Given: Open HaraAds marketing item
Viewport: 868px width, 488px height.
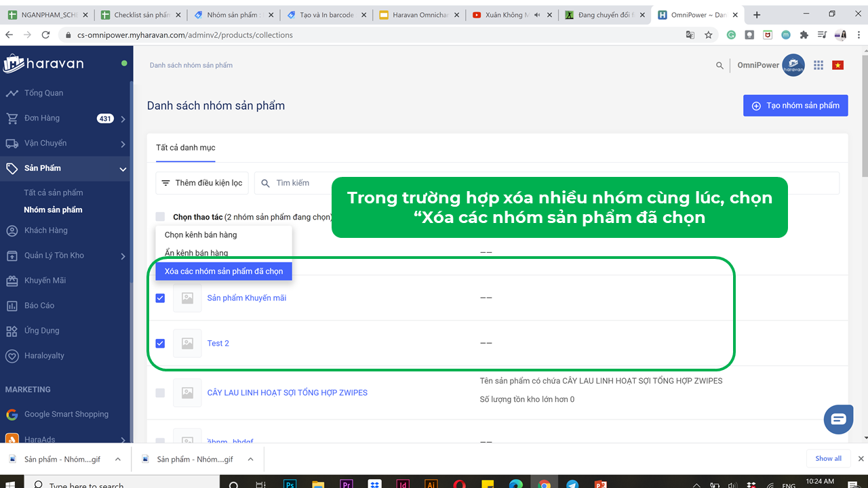Looking at the screenshot, I should tap(41, 439).
